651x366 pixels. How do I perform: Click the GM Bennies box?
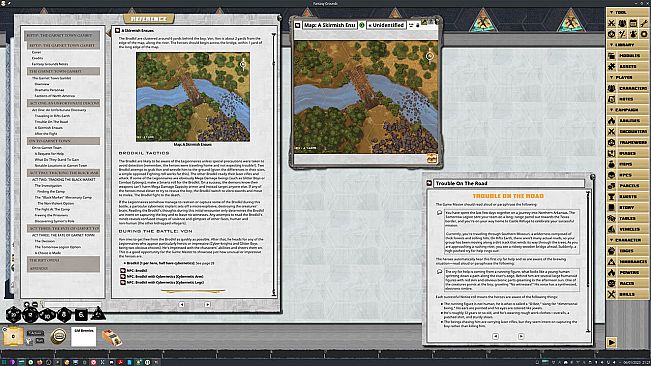tap(83, 336)
